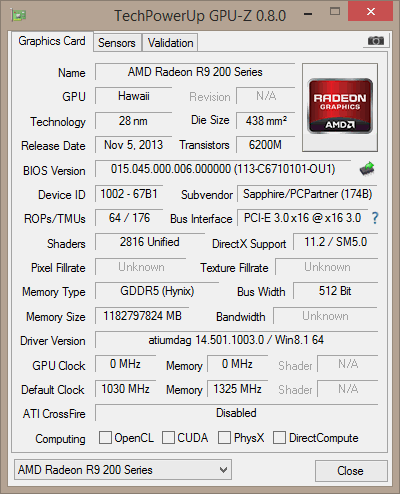Minimize the GPU-Z window
The height and width of the screenshot is (494, 400).
[x=308, y=13]
